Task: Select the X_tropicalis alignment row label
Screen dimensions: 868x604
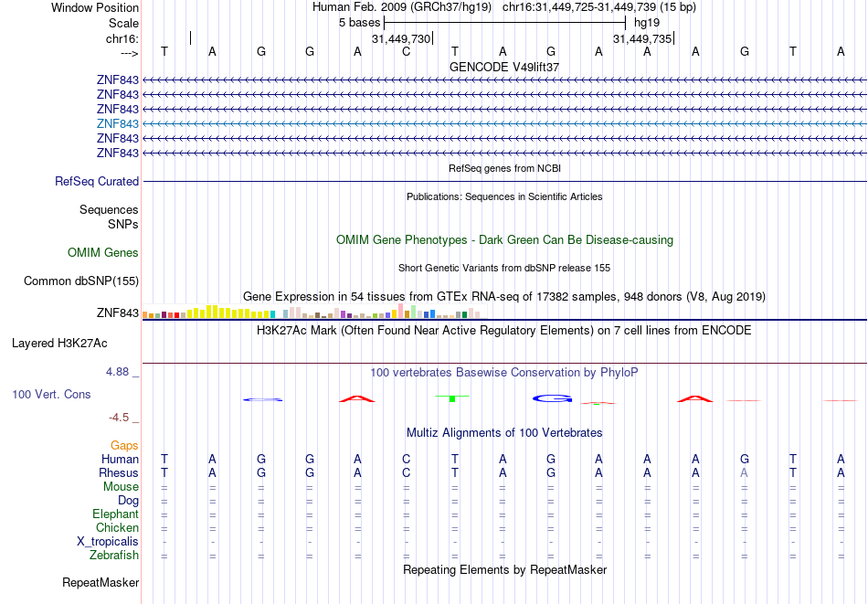Action: (108, 542)
